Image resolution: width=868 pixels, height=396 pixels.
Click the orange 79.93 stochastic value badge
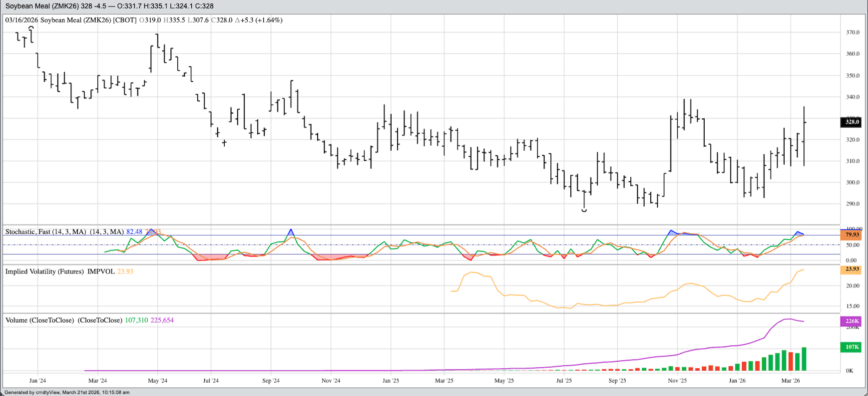(x=852, y=234)
